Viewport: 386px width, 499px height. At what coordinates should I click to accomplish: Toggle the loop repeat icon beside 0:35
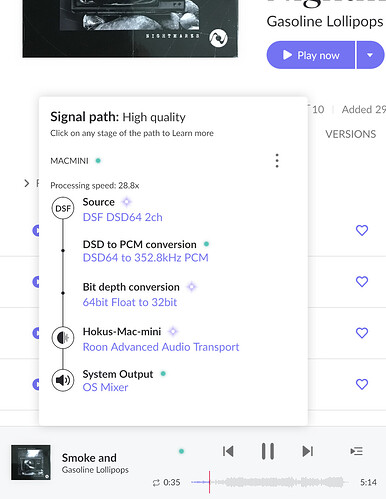click(156, 483)
